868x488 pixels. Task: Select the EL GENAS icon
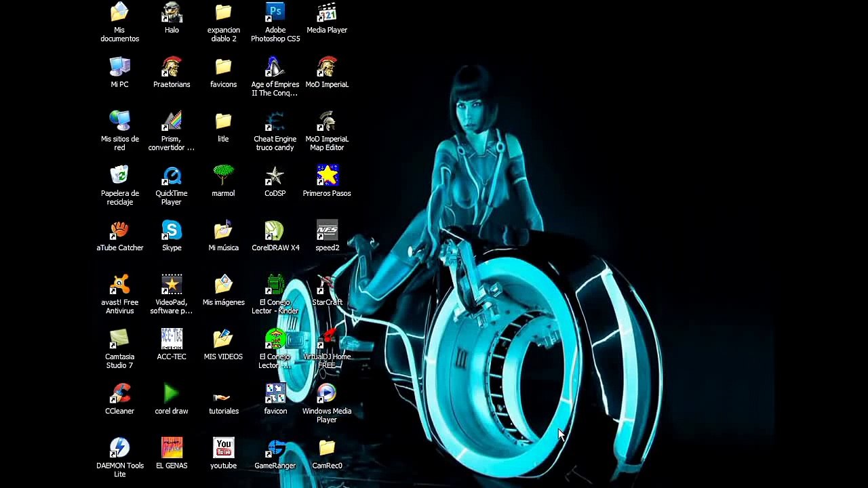tap(172, 447)
